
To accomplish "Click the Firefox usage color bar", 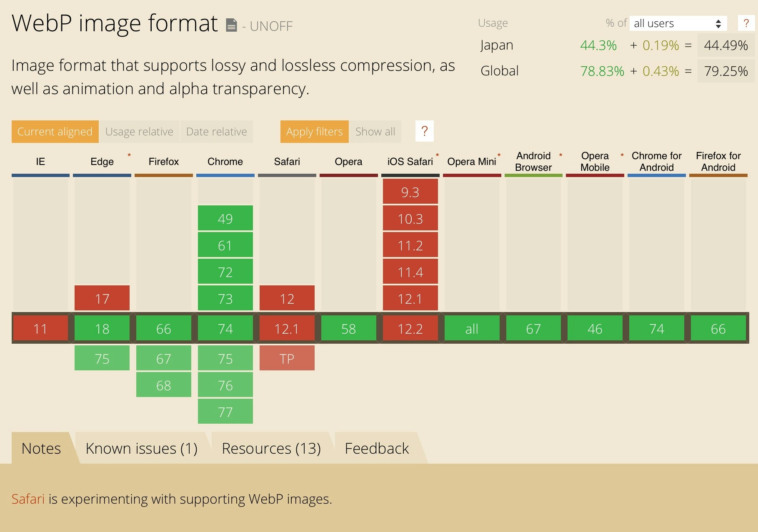I will [x=163, y=175].
